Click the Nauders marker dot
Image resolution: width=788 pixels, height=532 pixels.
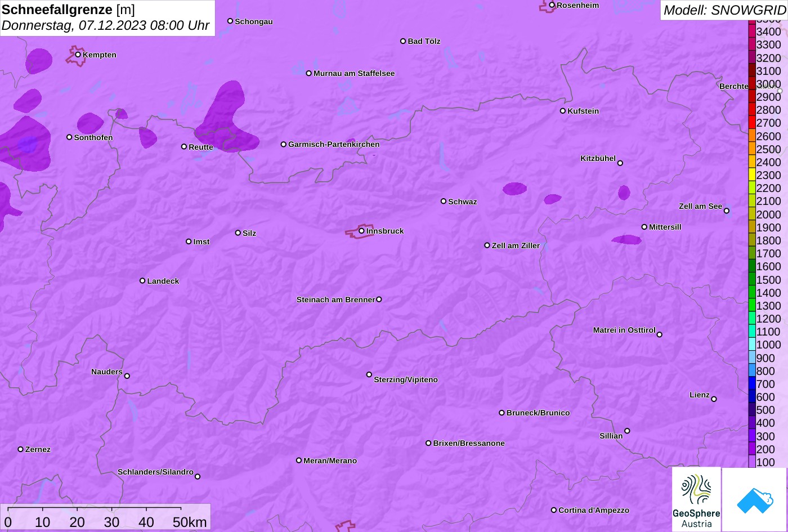127,376
